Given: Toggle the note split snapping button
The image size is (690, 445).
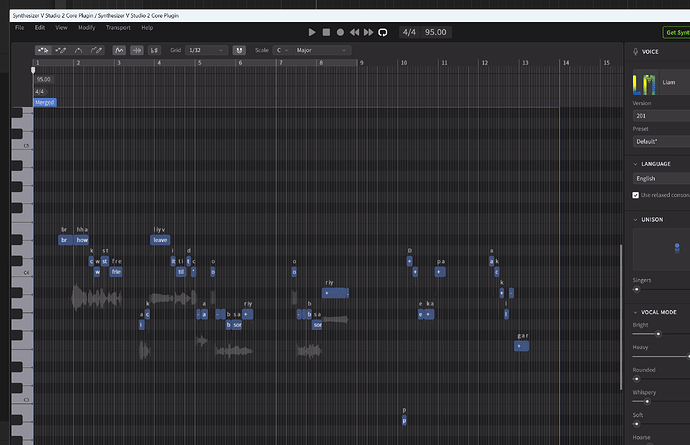Looking at the screenshot, I should pyautogui.click(x=137, y=51).
